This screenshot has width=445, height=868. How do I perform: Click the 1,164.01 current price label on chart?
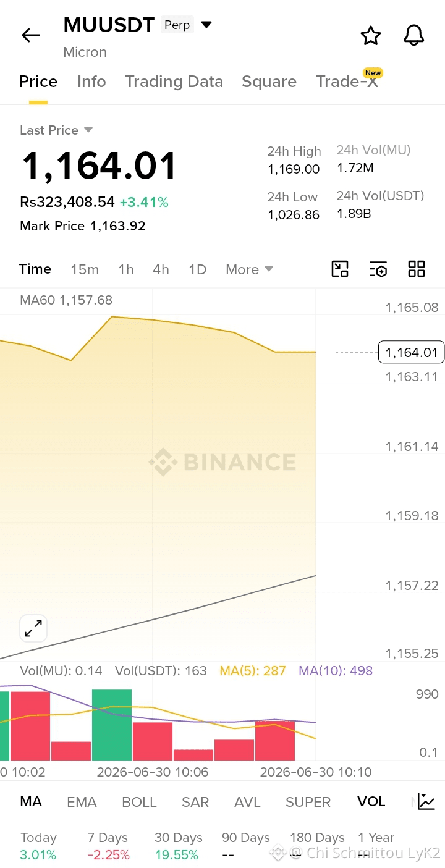(412, 352)
